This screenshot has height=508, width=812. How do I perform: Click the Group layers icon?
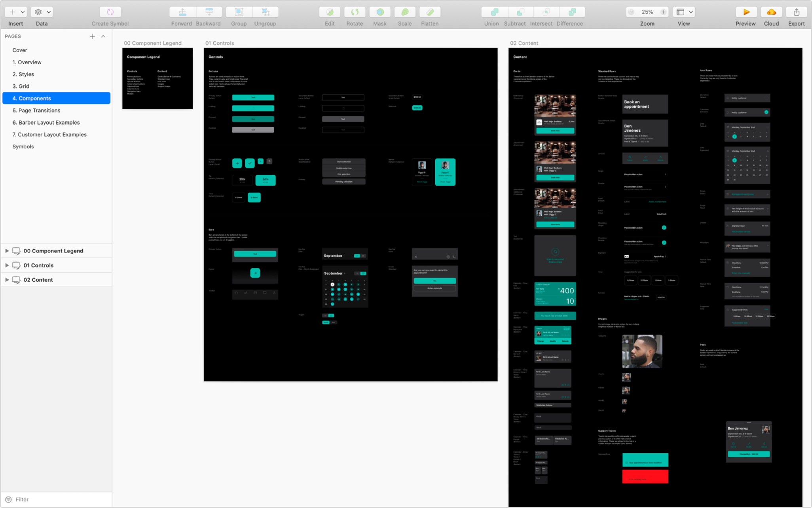coord(239,12)
